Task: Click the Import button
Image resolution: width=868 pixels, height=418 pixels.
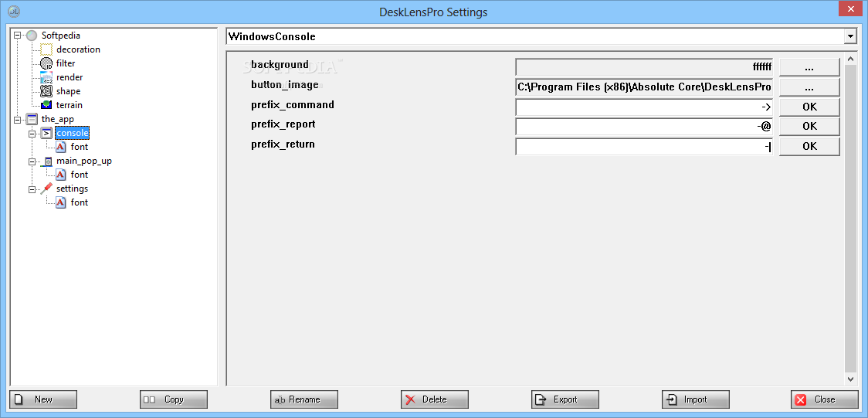Action: tap(696, 399)
